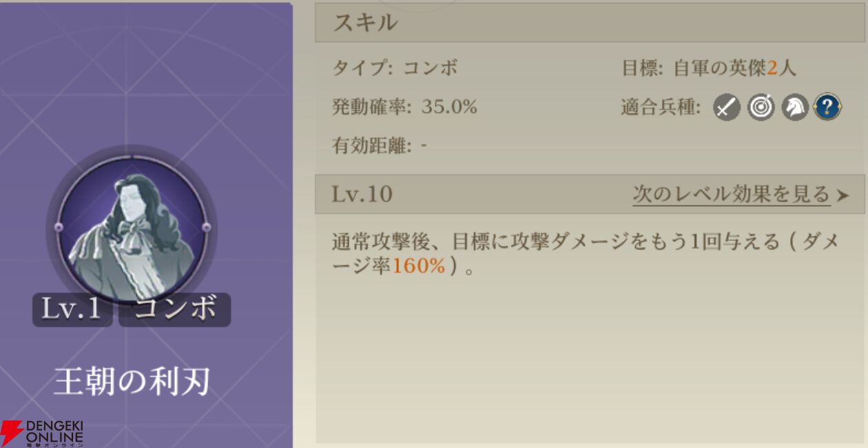Click the 発動確率 35.0% value
Viewport: 868px width, 448px height.
click(449, 107)
